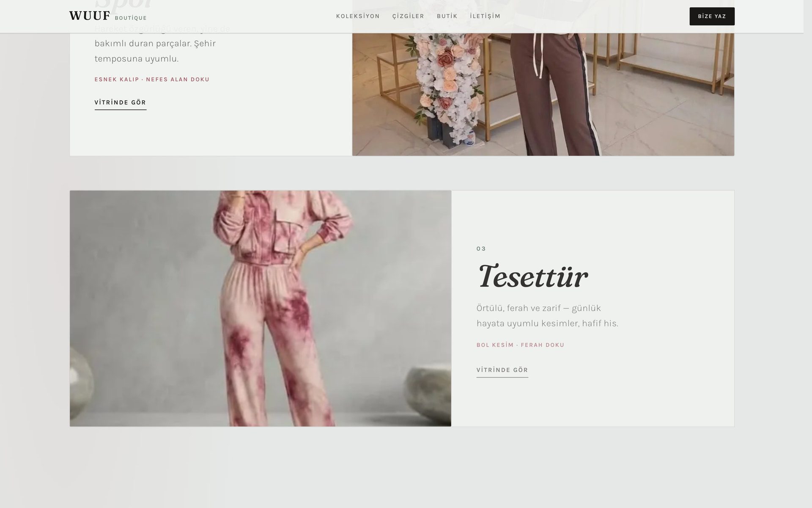This screenshot has height=508, width=812.
Task: Open the KOLEKSİYON menu item
Action: [358, 16]
